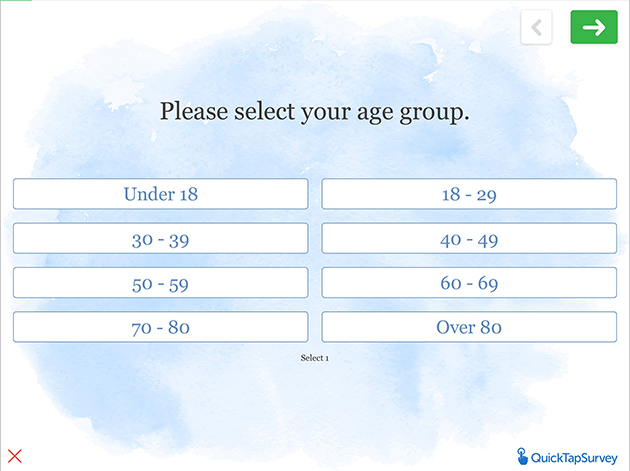The height and width of the screenshot is (471, 630).
Task: Go back using the left chevron button
Action: tap(536, 27)
